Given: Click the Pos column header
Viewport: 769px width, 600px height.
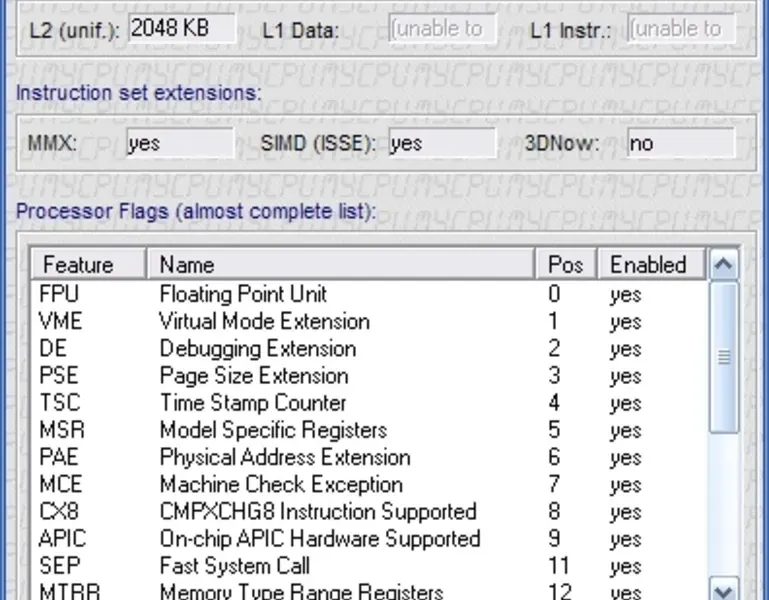Looking at the screenshot, I should coord(566,265).
